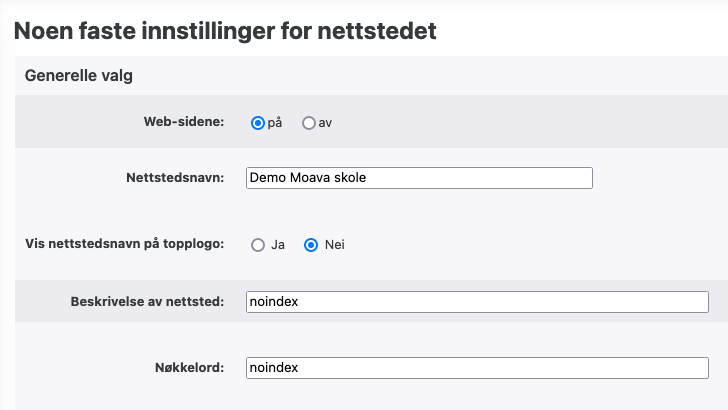
Task: Choose "Ja" radio for showing name on topplogo
Action: pos(258,244)
